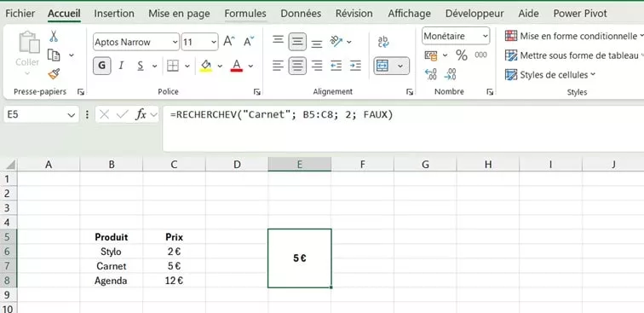Image resolution: width=644 pixels, height=313 pixels.
Task: Add a decimal place icon
Action: (x=431, y=74)
